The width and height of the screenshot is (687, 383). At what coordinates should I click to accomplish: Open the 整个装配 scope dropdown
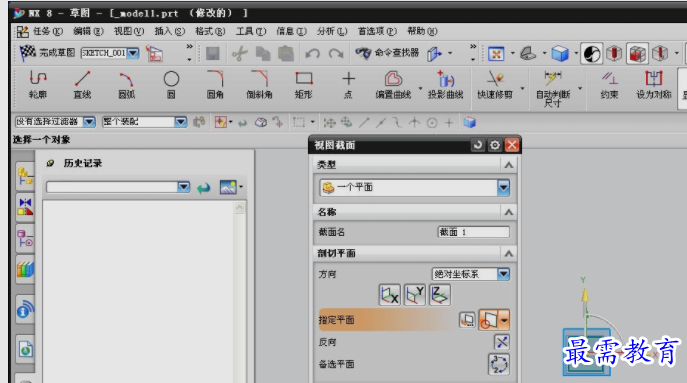(181, 122)
